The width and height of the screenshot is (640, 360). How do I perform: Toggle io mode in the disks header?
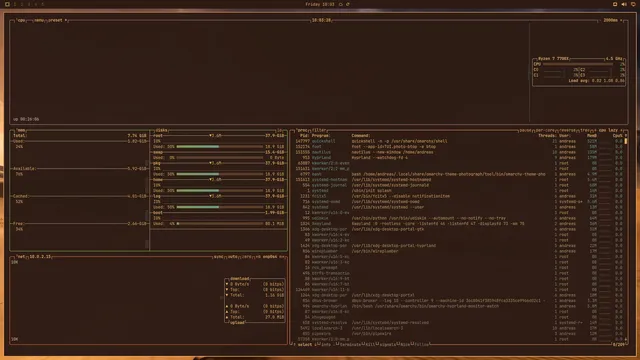[280, 130]
